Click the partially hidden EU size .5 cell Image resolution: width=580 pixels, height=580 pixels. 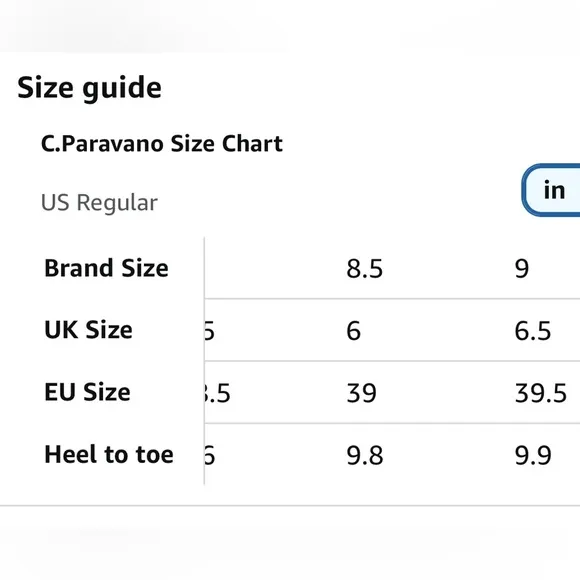coord(218,393)
